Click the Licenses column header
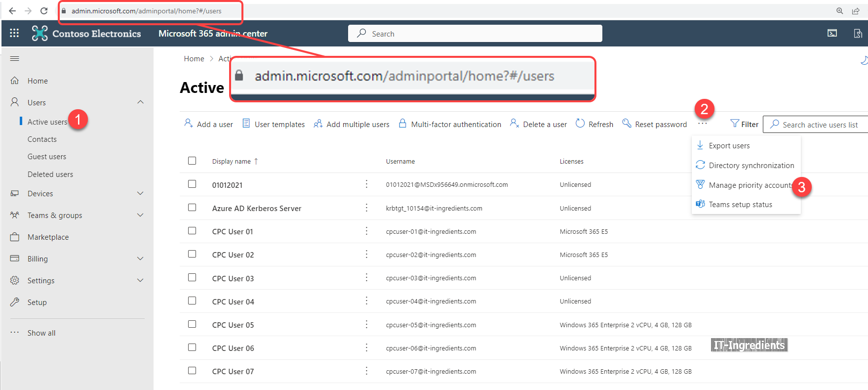Viewport: 868px width, 390px height. point(572,162)
